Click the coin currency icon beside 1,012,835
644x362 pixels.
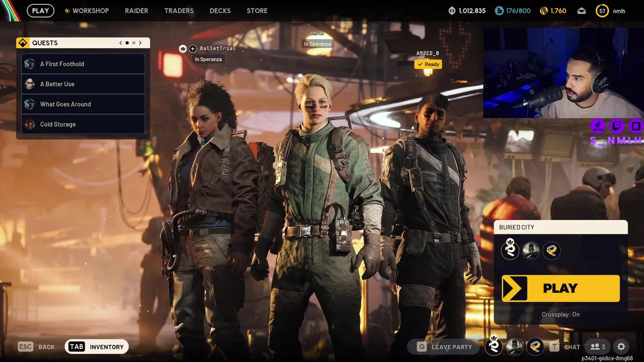[452, 11]
